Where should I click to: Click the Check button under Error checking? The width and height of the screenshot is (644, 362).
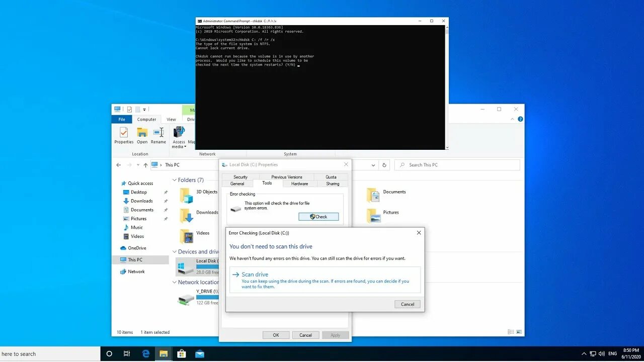pyautogui.click(x=318, y=217)
